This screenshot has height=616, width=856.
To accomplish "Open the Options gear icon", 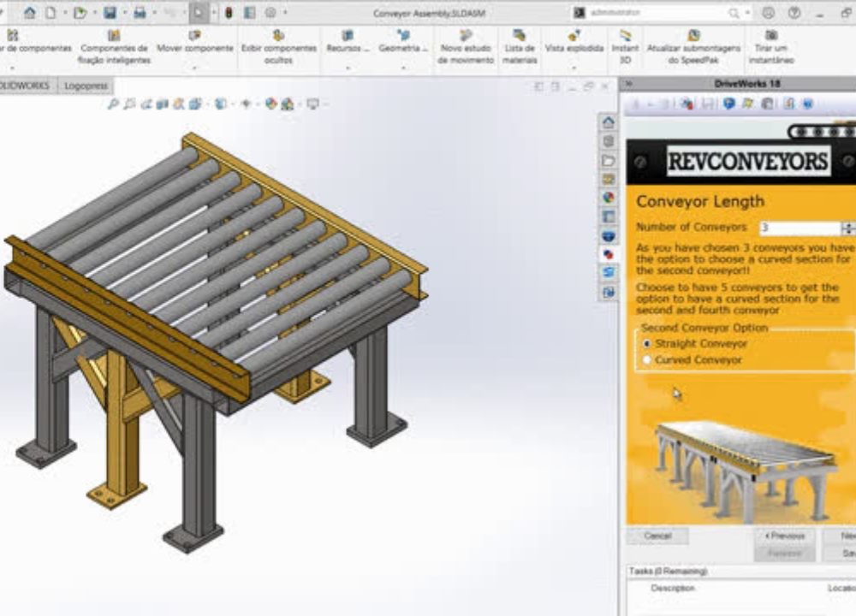I will (x=270, y=13).
